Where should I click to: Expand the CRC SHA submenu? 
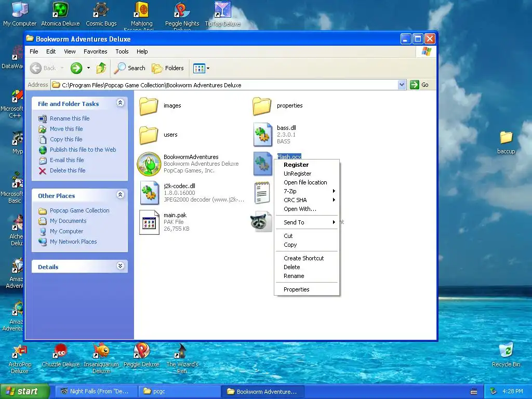pyautogui.click(x=307, y=200)
